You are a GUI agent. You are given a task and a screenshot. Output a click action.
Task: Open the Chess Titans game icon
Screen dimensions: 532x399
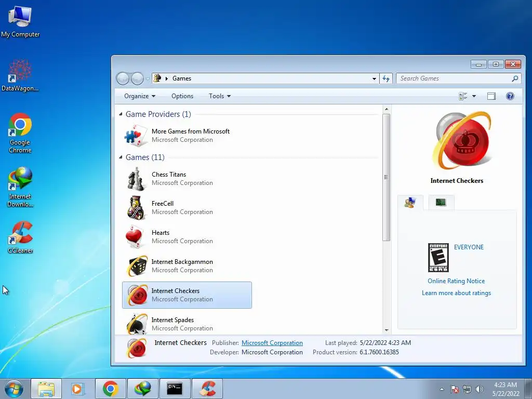point(137,179)
